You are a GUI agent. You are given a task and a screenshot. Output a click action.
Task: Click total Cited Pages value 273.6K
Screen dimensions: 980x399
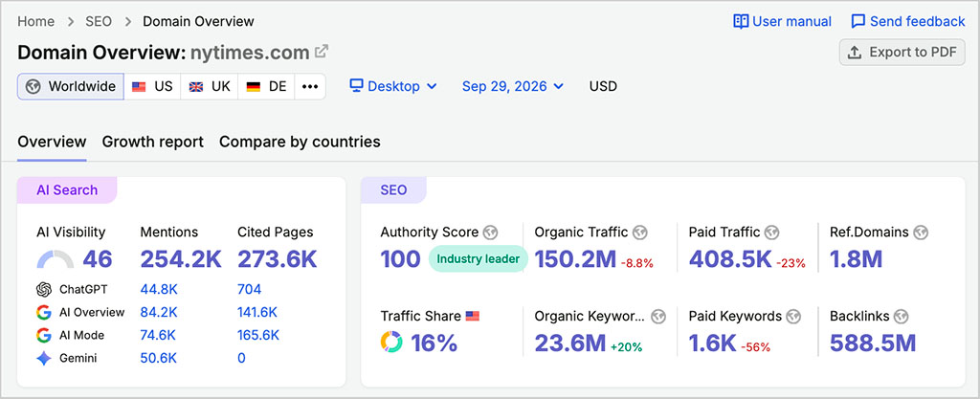[x=278, y=259]
